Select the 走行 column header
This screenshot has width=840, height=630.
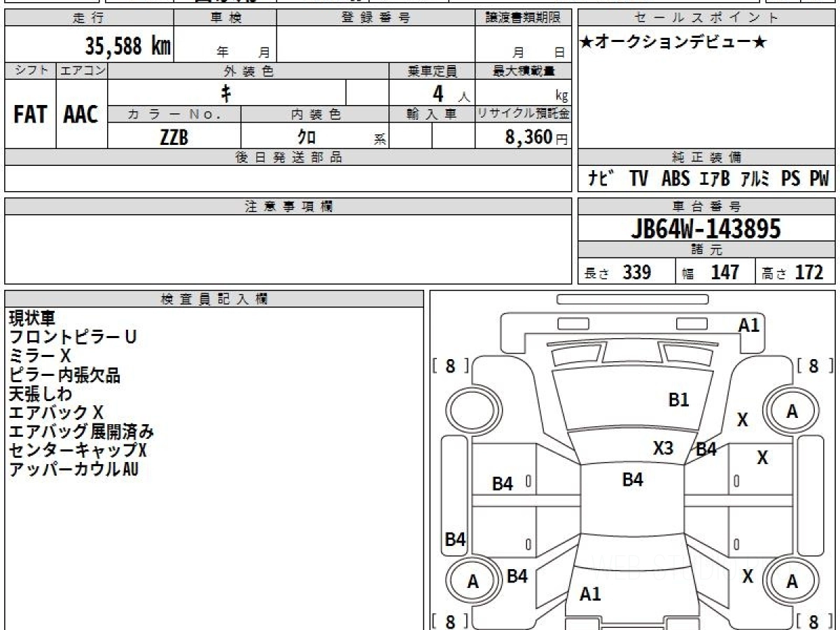coord(89,18)
